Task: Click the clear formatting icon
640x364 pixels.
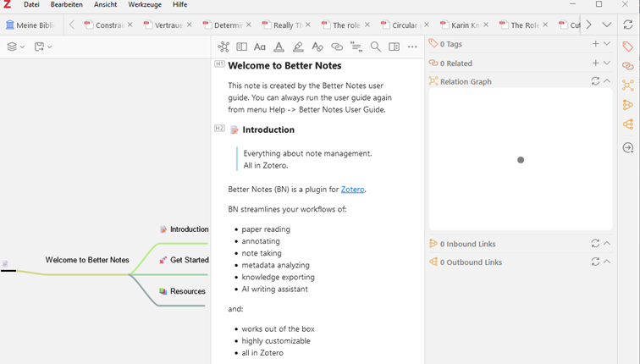Action: tap(317, 47)
